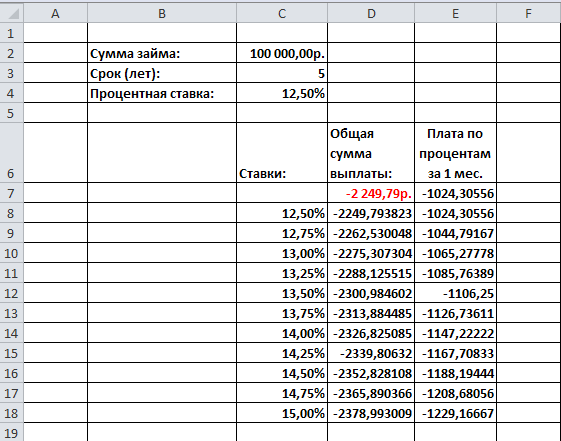The width and height of the screenshot is (561, 441).
Task: Click value -1085,76389
Action: click(x=455, y=273)
